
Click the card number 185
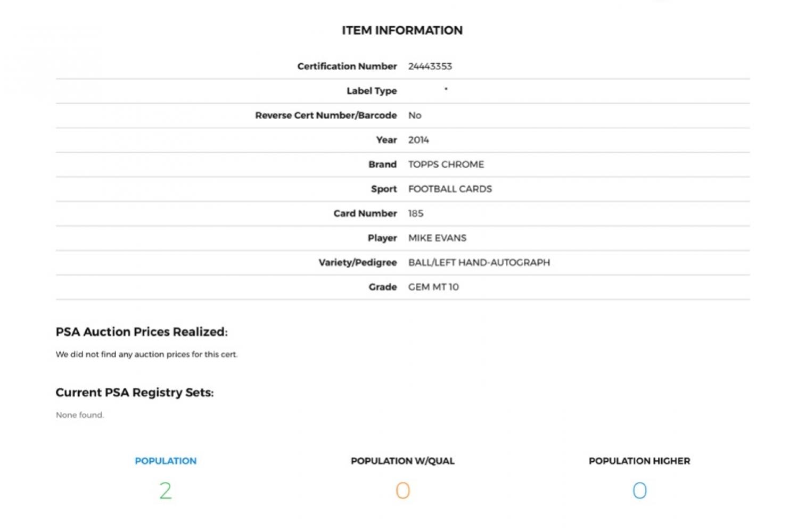pyautogui.click(x=416, y=213)
